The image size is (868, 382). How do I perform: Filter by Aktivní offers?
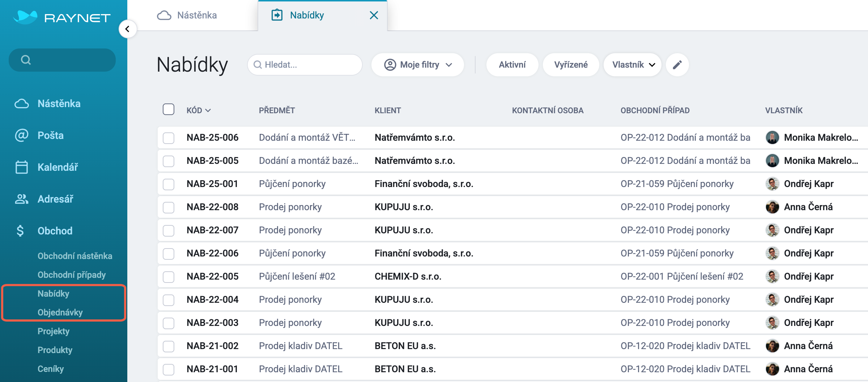click(x=512, y=65)
